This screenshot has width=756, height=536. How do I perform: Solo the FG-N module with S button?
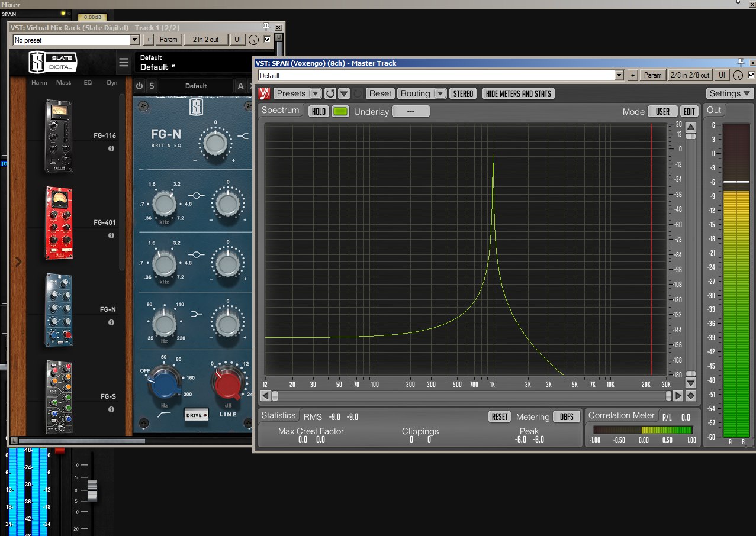(x=152, y=86)
